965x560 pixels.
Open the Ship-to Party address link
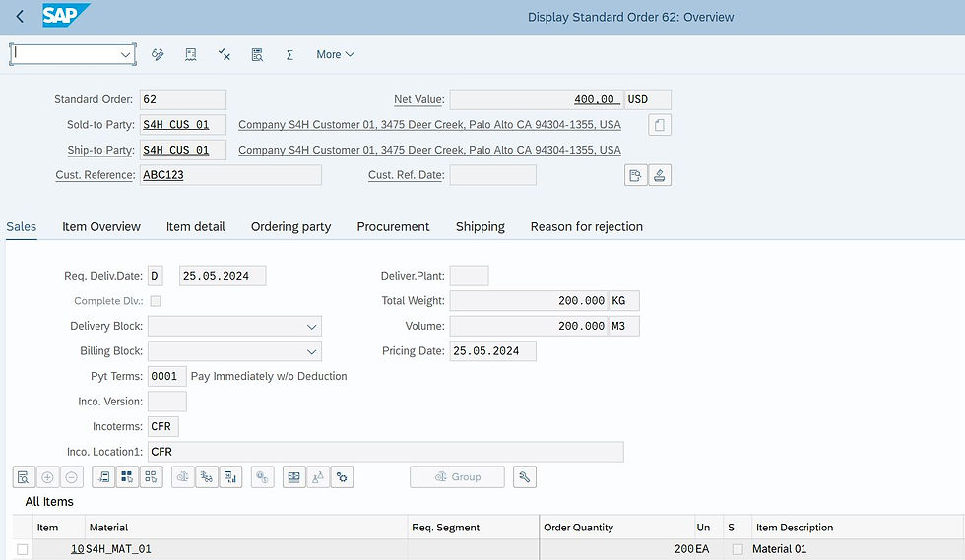tap(429, 151)
